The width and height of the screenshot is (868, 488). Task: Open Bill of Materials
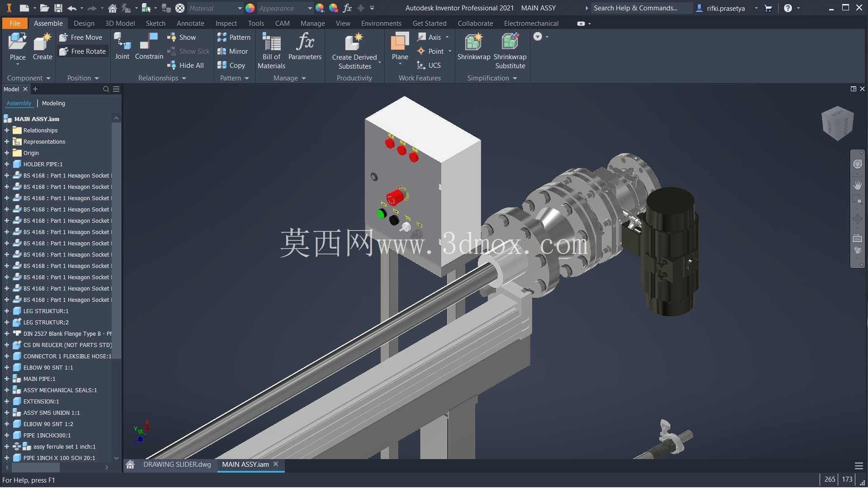[x=271, y=51]
